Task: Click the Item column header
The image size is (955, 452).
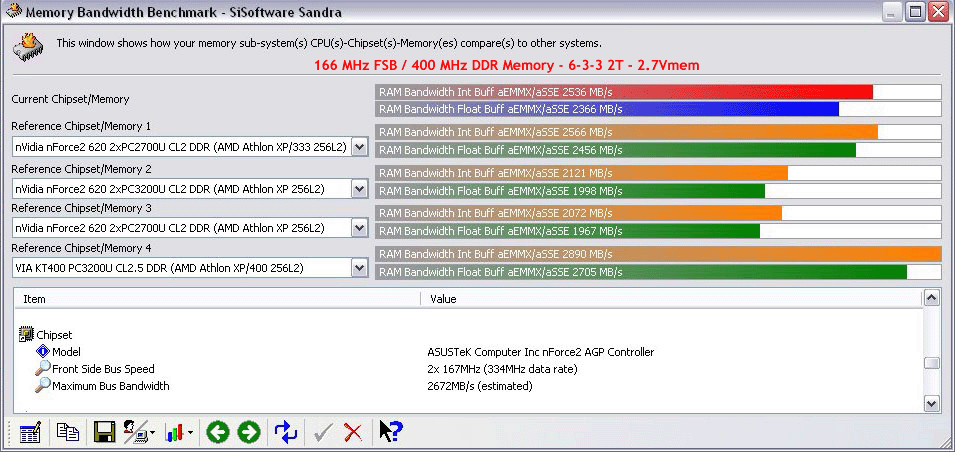Action: coord(217,299)
